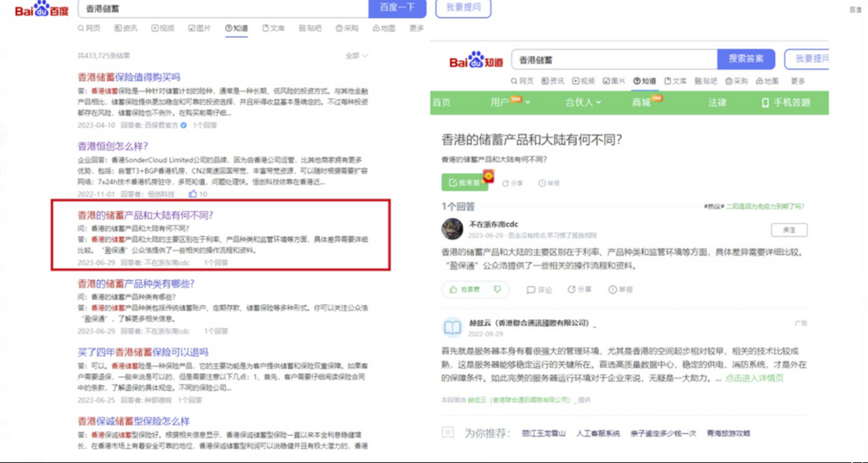Open the 资讯 tab in the Zhidao page
The height and width of the screenshot is (463, 868).
pos(552,81)
